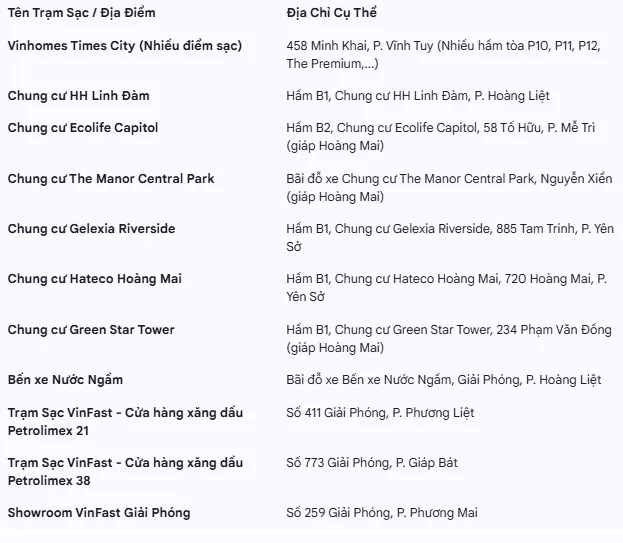The width and height of the screenshot is (623, 543).
Task: Select the 'Chung cư Ecolife Capitol' name
Action: pyautogui.click(x=82, y=128)
